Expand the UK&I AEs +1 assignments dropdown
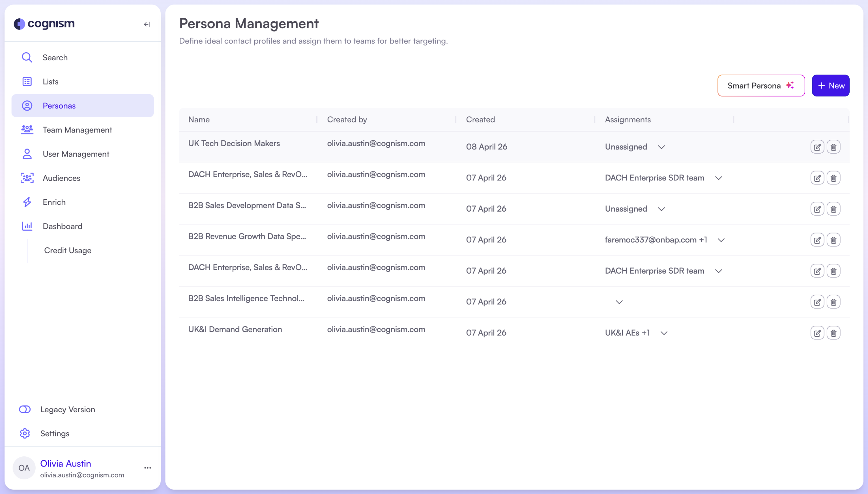The width and height of the screenshot is (868, 494). coord(664,333)
